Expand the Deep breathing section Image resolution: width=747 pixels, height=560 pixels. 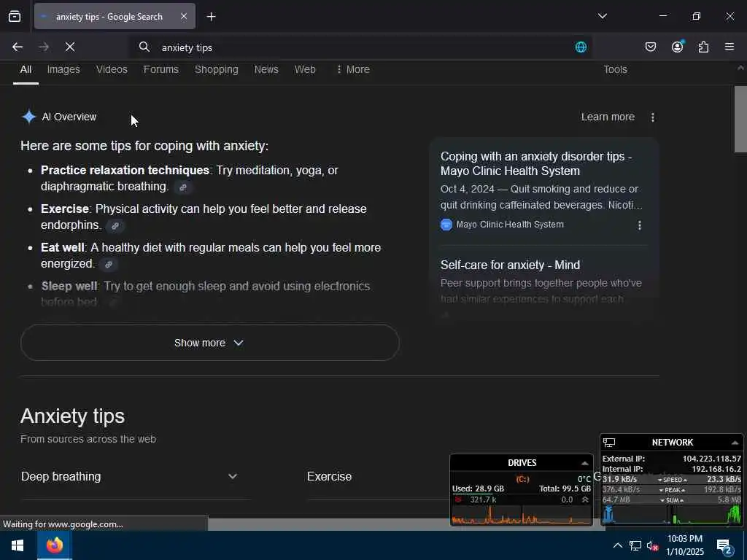[x=130, y=476]
